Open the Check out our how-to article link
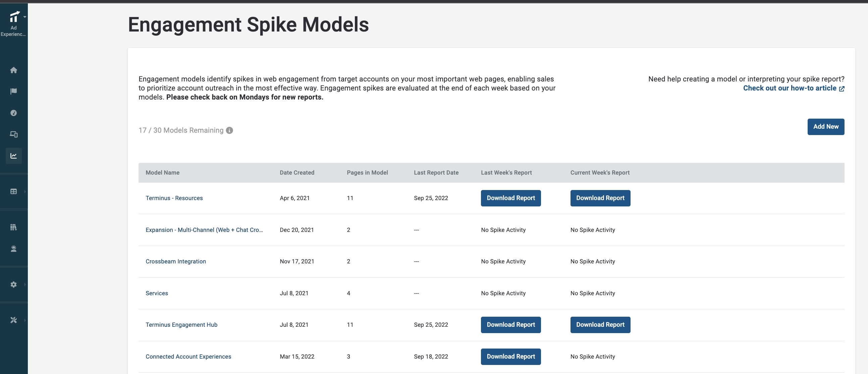 click(790, 88)
